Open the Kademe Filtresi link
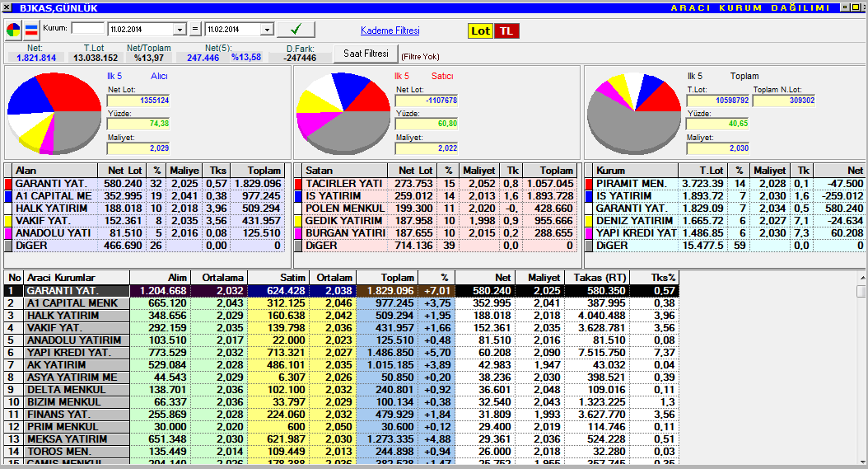This screenshot has height=469, width=868. pyautogui.click(x=390, y=30)
